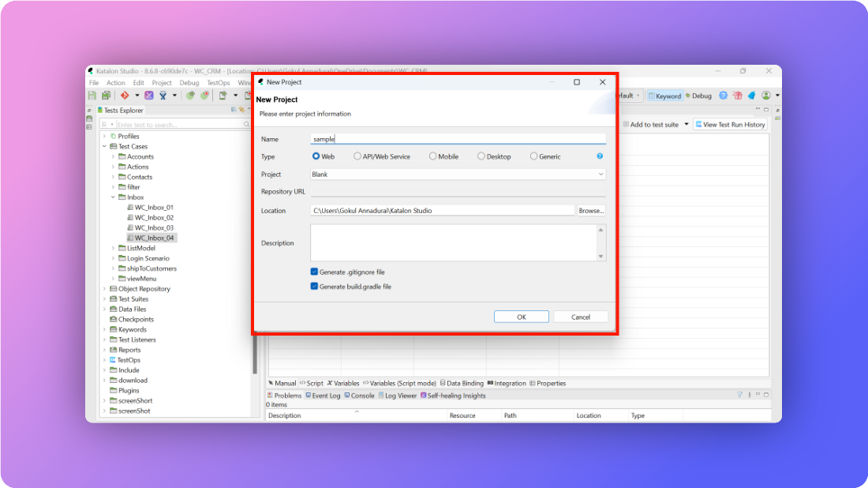Image resolution: width=868 pixels, height=488 pixels.
Task: Open the user account profile icon
Action: [765, 96]
